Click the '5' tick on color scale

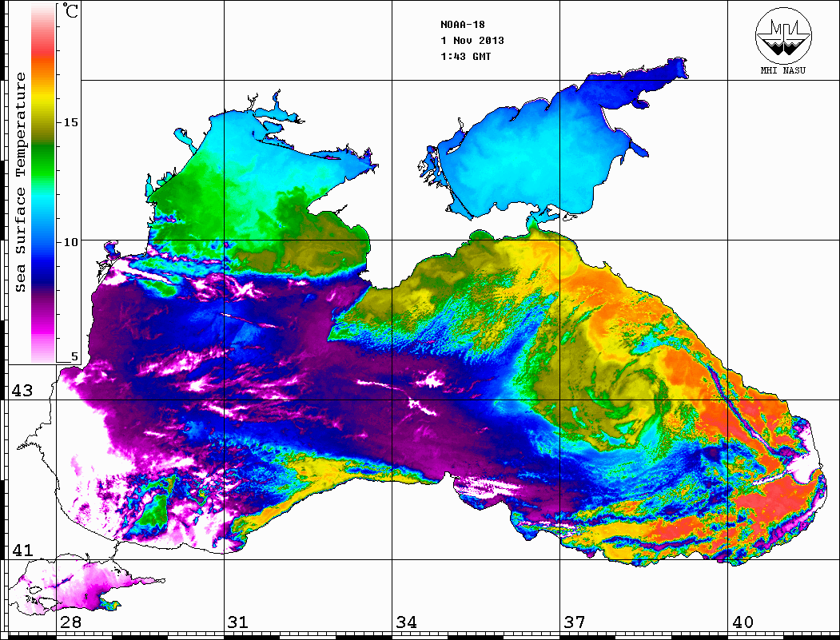pos(74,357)
